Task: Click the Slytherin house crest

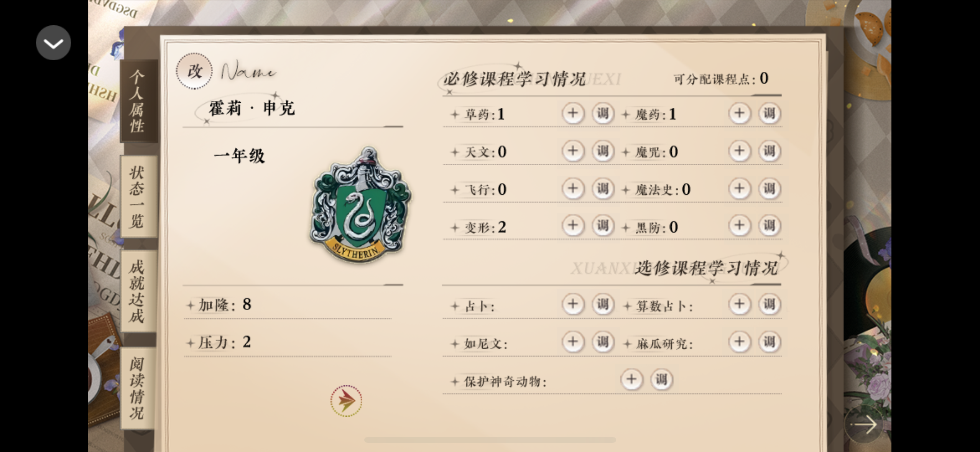Action: pos(360,204)
